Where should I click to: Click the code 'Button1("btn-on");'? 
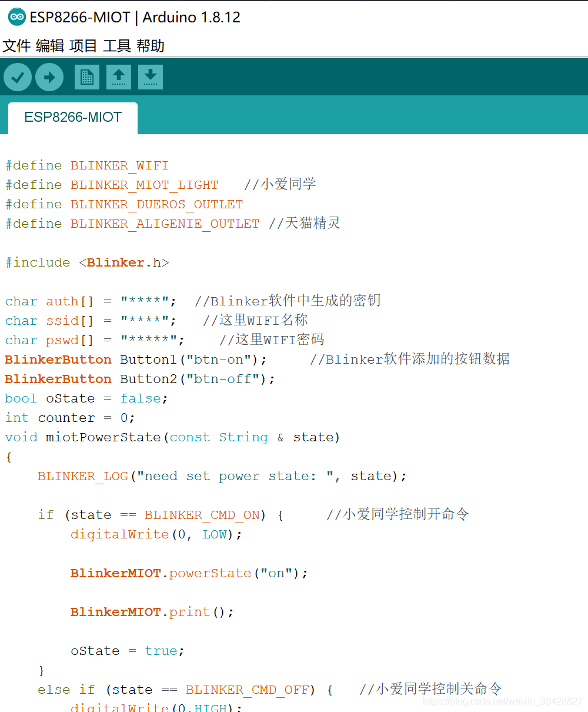[x=193, y=360]
